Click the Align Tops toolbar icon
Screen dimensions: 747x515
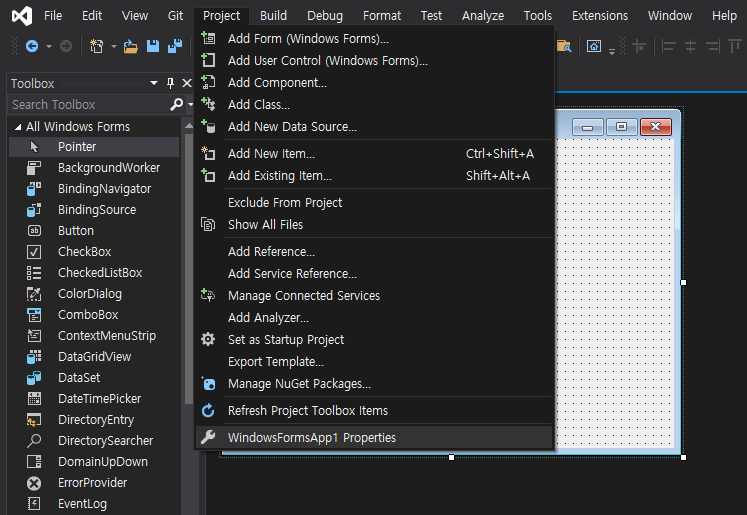(x=735, y=46)
